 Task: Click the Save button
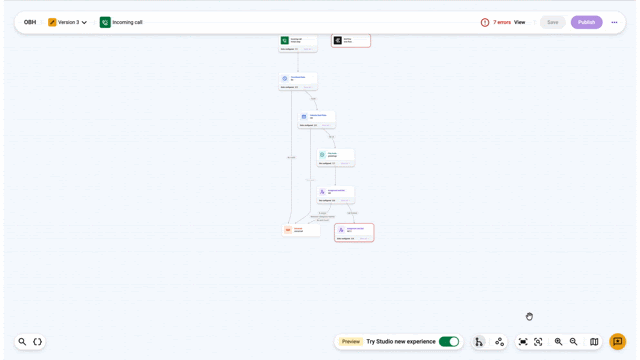[x=553, y=22]
